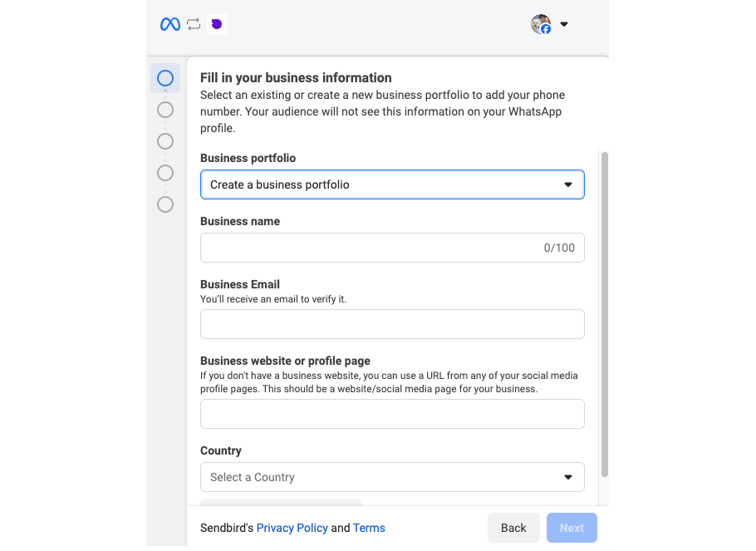Focus the Business Email input field
The image size is (756, 551).
pos(392,324)
